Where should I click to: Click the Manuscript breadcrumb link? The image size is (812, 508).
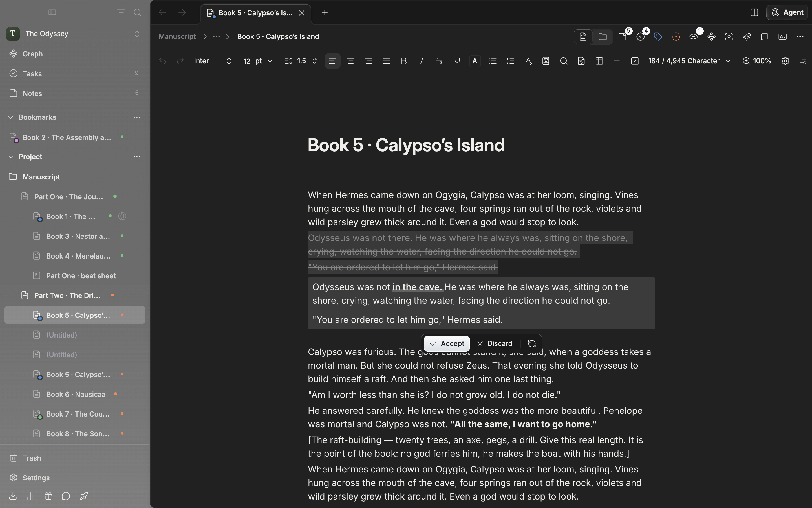pyautogui.click(x=177, y=37)
